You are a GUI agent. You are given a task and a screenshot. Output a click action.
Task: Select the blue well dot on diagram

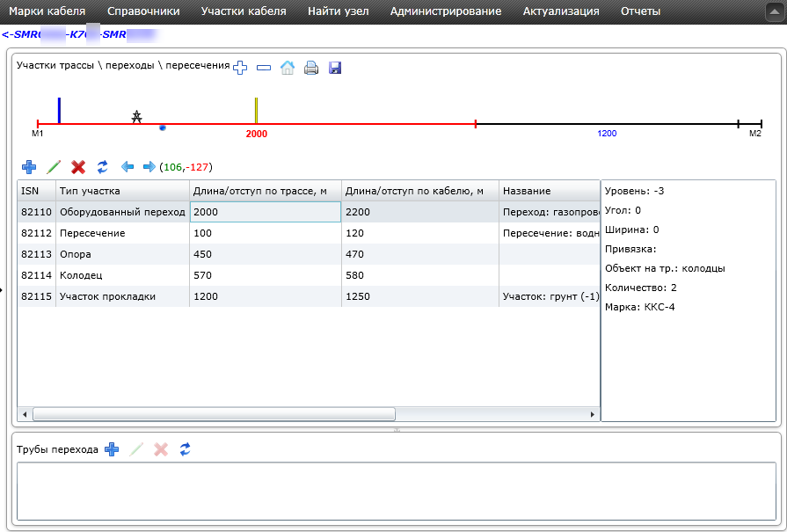click(162, 128)
